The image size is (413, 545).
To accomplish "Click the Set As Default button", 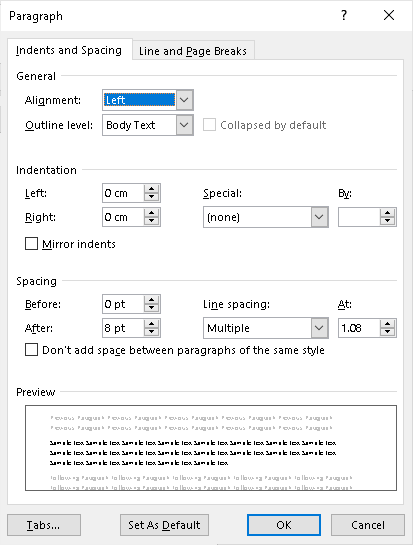I will click(164, 525).
